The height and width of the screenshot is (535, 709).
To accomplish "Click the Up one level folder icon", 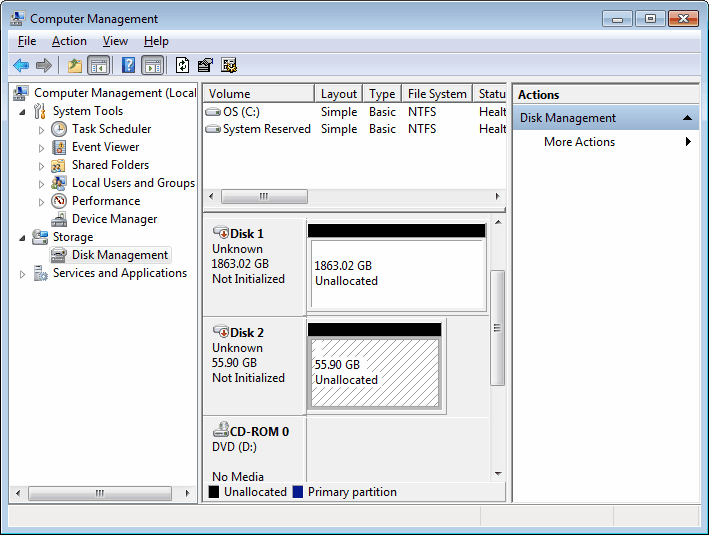I will point(75,66).
